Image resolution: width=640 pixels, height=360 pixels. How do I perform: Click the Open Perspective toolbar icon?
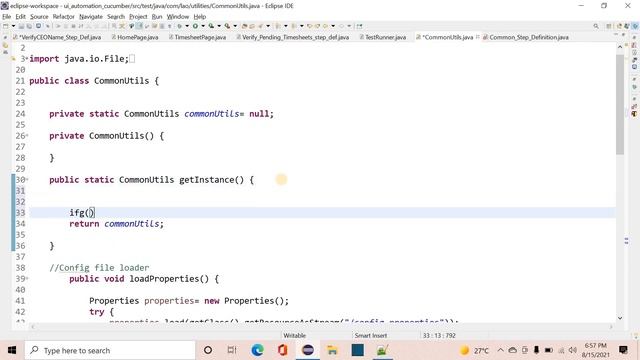tap(609, 26)
